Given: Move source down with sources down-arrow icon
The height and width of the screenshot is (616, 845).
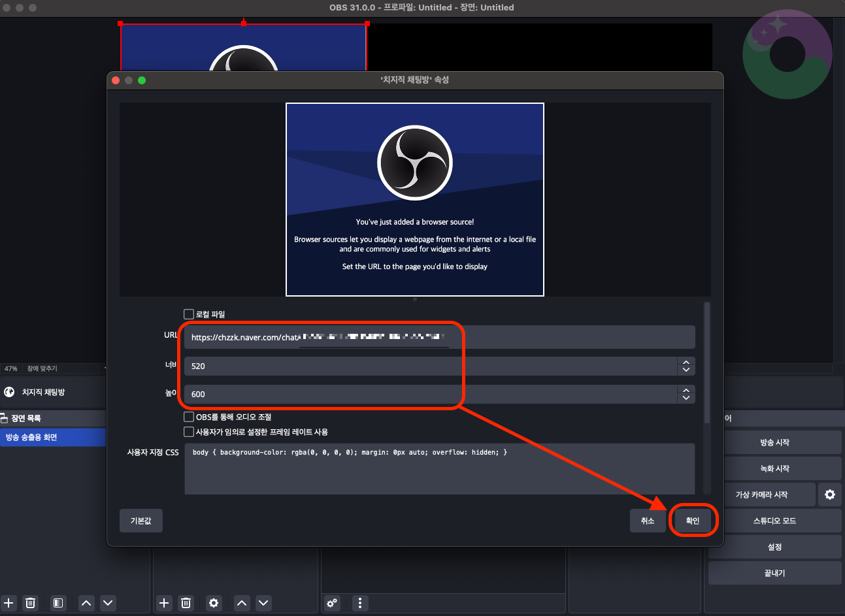Looking at the screenshot, I should [x=263, y=603].
